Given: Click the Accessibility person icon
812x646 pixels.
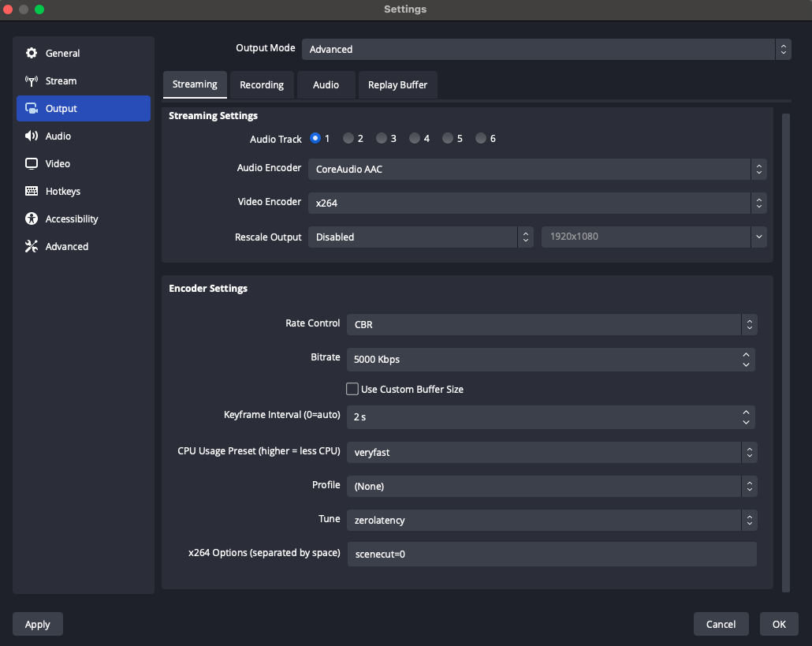Looking at the screenshot, I should click(x=32, y=219).
